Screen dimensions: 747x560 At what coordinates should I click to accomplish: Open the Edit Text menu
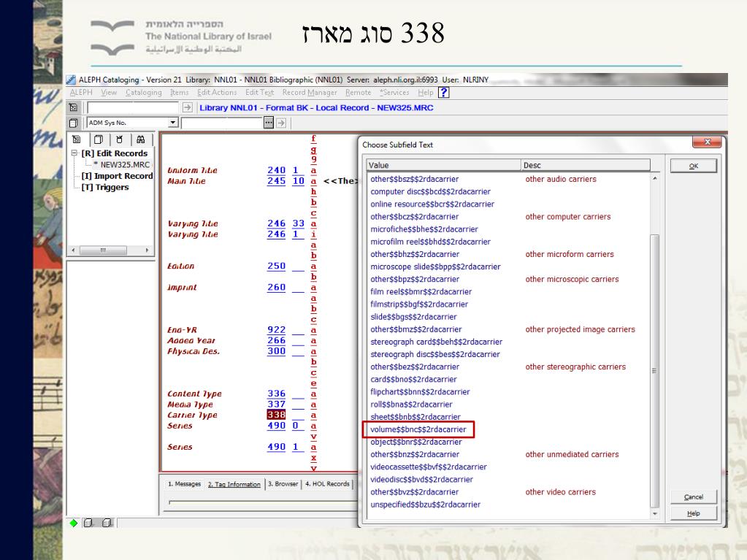tap(260, 93)
